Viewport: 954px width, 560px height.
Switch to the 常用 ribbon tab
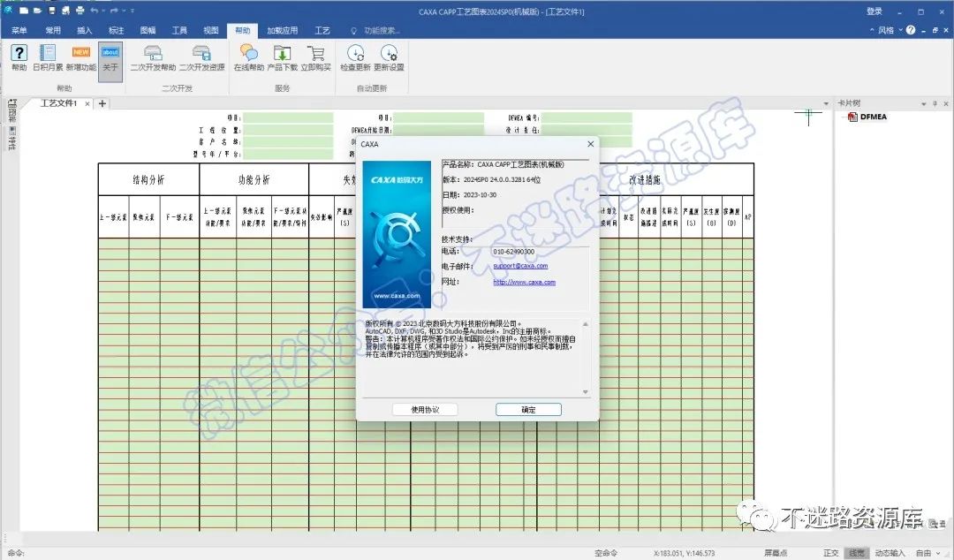point(53,30)
